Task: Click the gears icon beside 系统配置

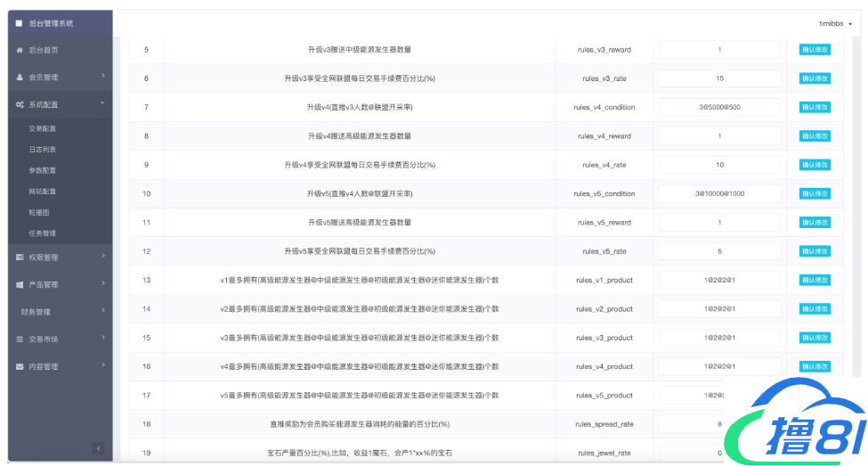Action: click(x=20, y=104)
